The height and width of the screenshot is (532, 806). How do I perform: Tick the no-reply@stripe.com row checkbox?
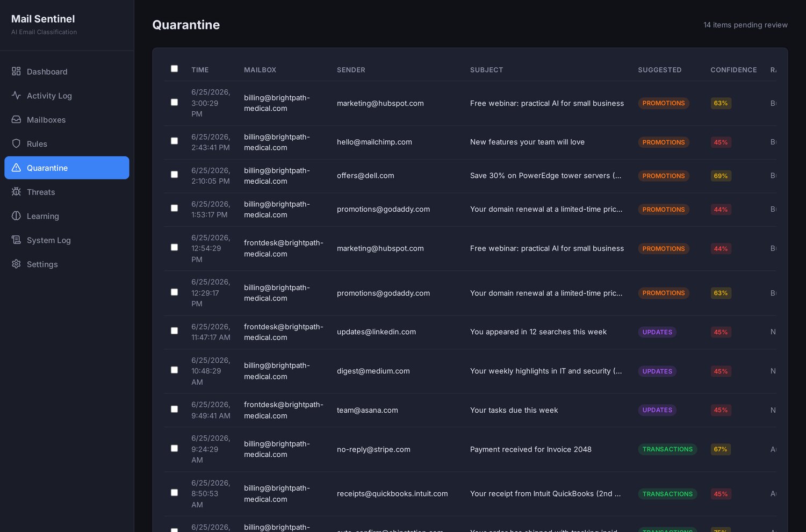pyautogui.click(x=174, y=448)
